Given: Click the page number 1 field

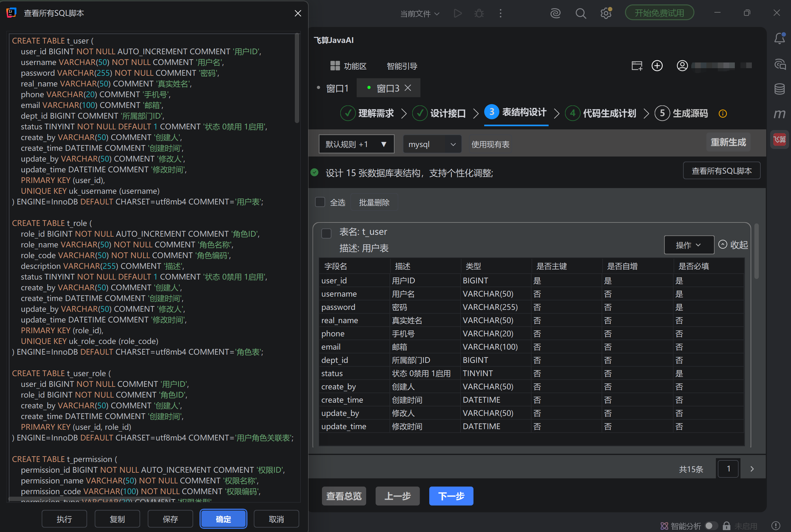Looking at the screenshot, I should point(728,469).
